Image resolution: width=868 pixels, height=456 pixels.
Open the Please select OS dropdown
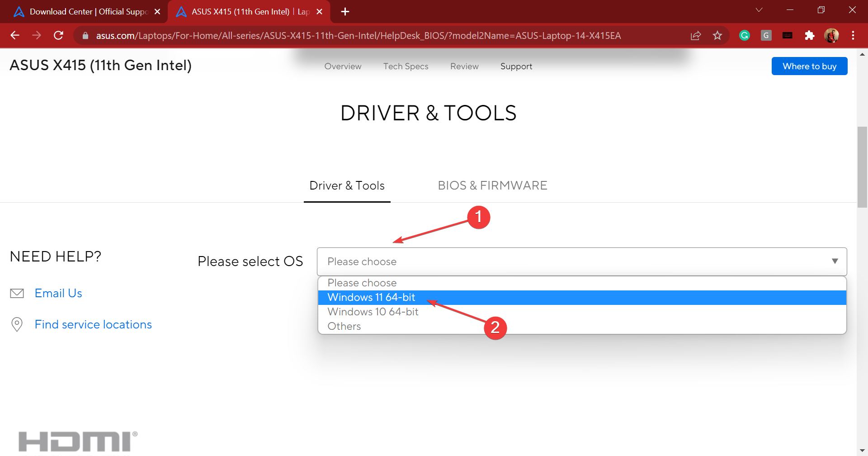click(582, 261)
